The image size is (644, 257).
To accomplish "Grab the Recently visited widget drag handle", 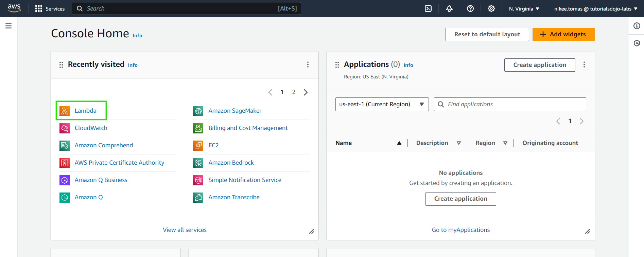I will 61,65.
